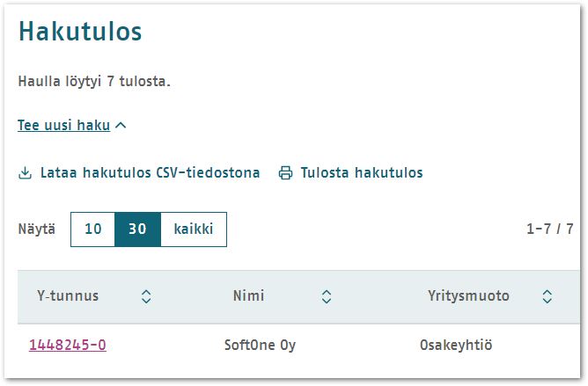Print results with Tulosta hakutulos

click(x=362, y=172)
